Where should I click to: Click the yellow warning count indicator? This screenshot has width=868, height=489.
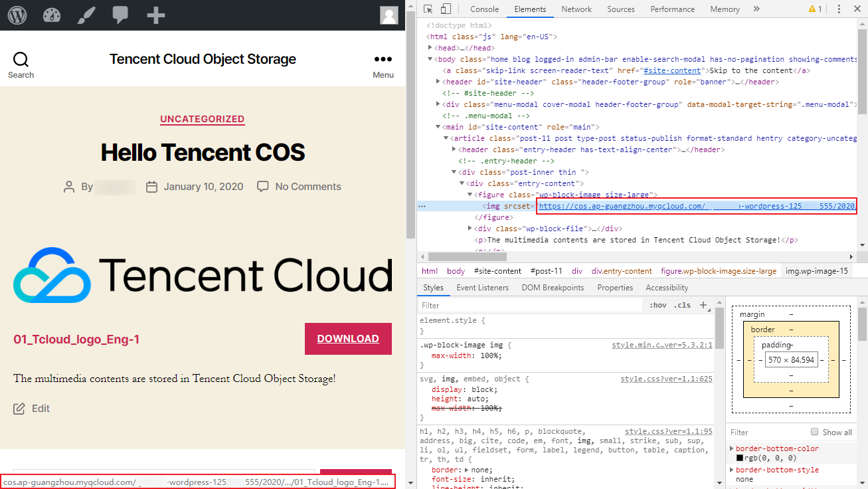click(815, 9)
